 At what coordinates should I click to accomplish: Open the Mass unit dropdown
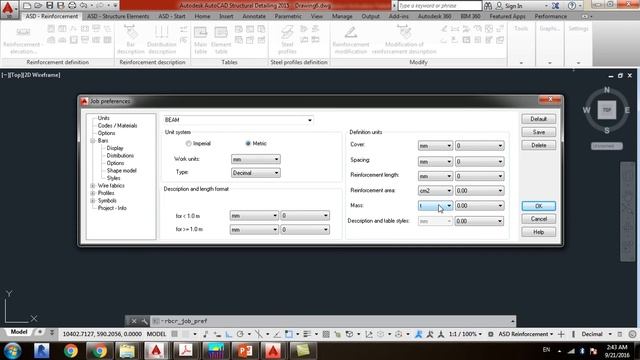[435, 206]
